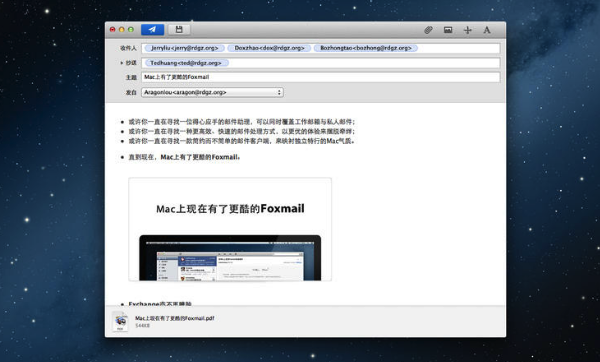Click inside the recipients field empty area
The height and width of the screenshot is (362, 600).
458,48
